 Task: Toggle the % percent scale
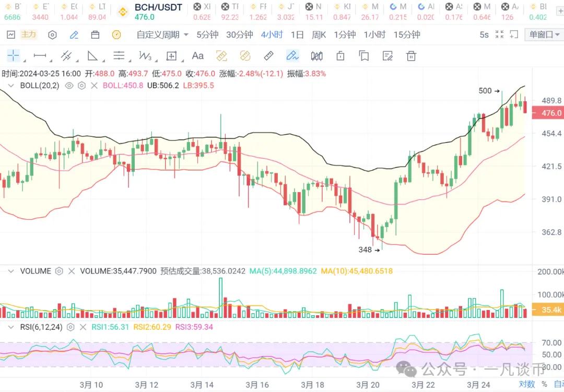[544, 384]
